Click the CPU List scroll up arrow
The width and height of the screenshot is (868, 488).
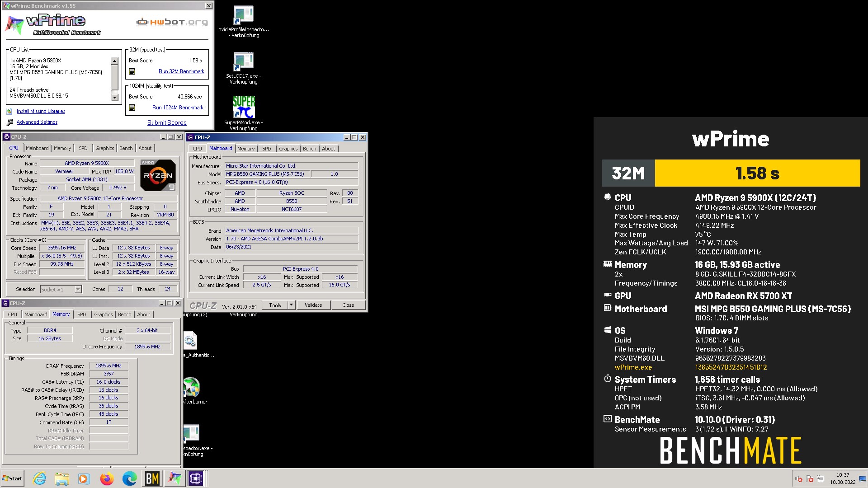pos(114,61)
